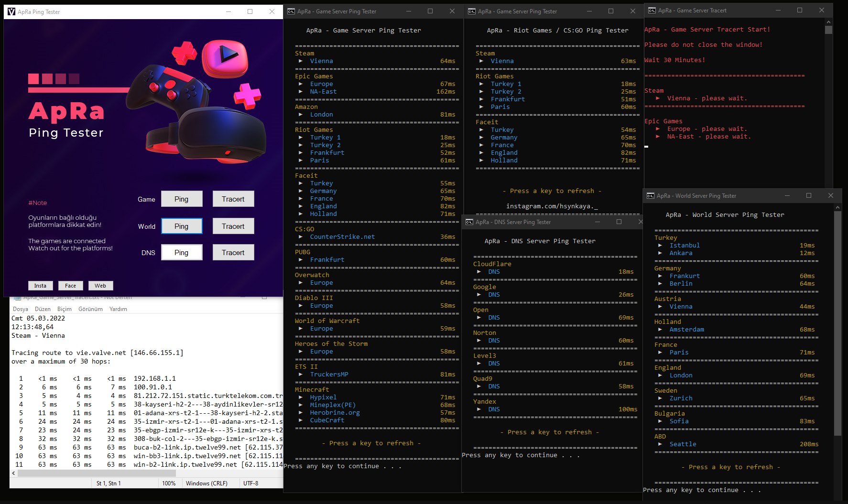Image resolution: width=848 pixels, height=504 pixels.
Task: Minimize the Game Server Tracert window
Action: 778,11
